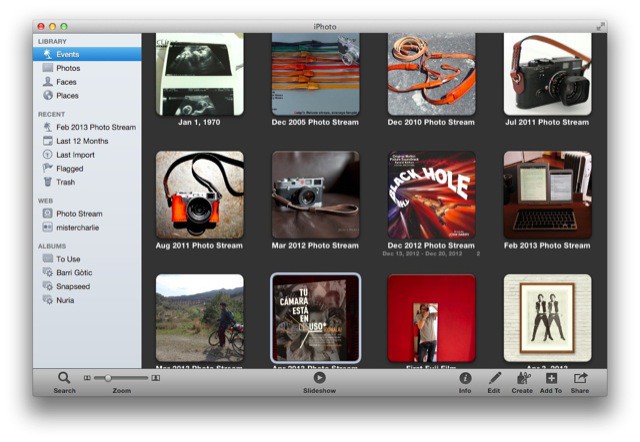Start the Slideshow playback
Screen dimensions: 640x442
pyautogui.click(x=319, y=378)
